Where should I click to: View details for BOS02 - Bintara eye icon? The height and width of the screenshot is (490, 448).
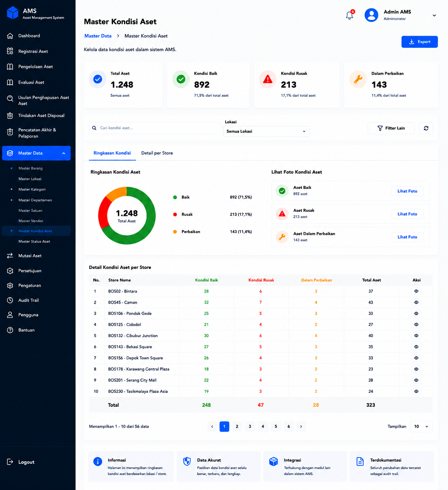416,291
